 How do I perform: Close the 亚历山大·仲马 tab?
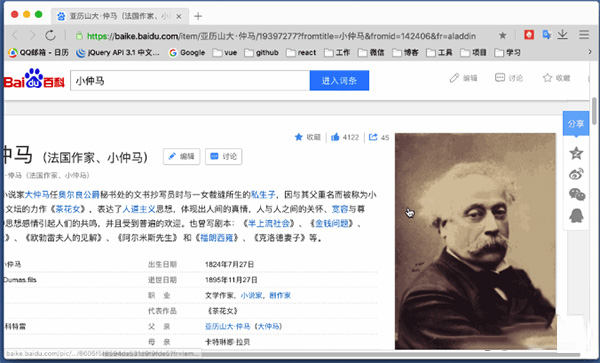[179, 16]
